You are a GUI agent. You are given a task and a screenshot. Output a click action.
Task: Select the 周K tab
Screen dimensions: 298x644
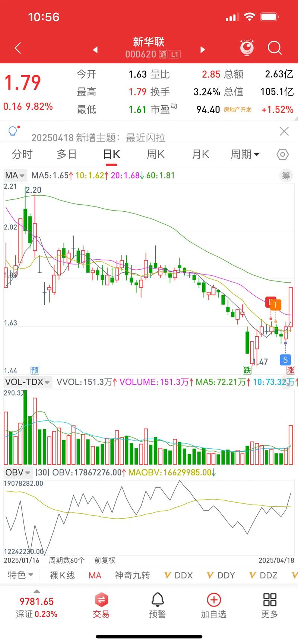point(156,154)
